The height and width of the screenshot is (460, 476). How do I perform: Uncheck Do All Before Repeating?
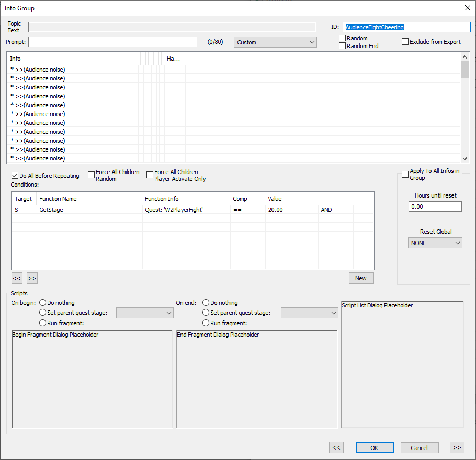point(15,176)
